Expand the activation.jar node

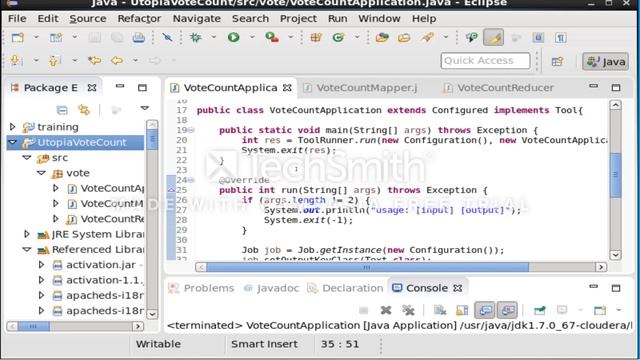(x=41, y=265)
